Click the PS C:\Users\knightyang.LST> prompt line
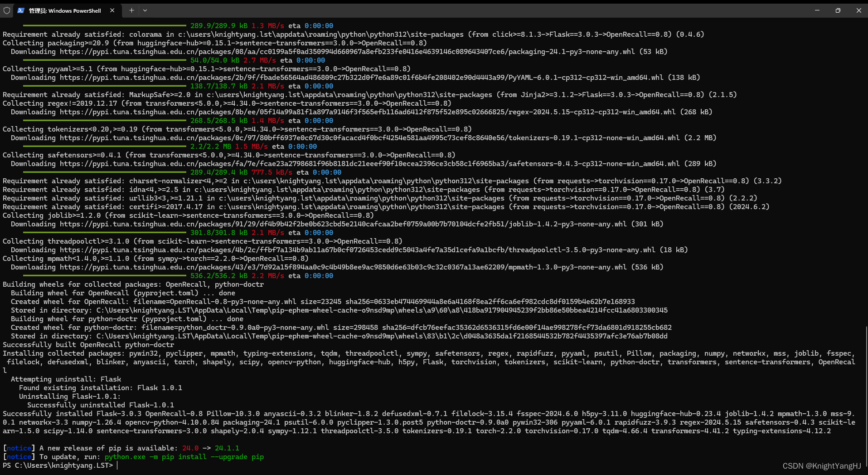The height and width of the screenshot is (475, 868). click(58, 465)
